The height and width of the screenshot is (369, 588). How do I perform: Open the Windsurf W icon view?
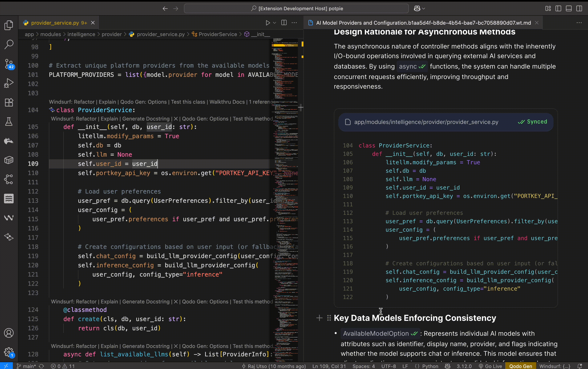(9, 218)
